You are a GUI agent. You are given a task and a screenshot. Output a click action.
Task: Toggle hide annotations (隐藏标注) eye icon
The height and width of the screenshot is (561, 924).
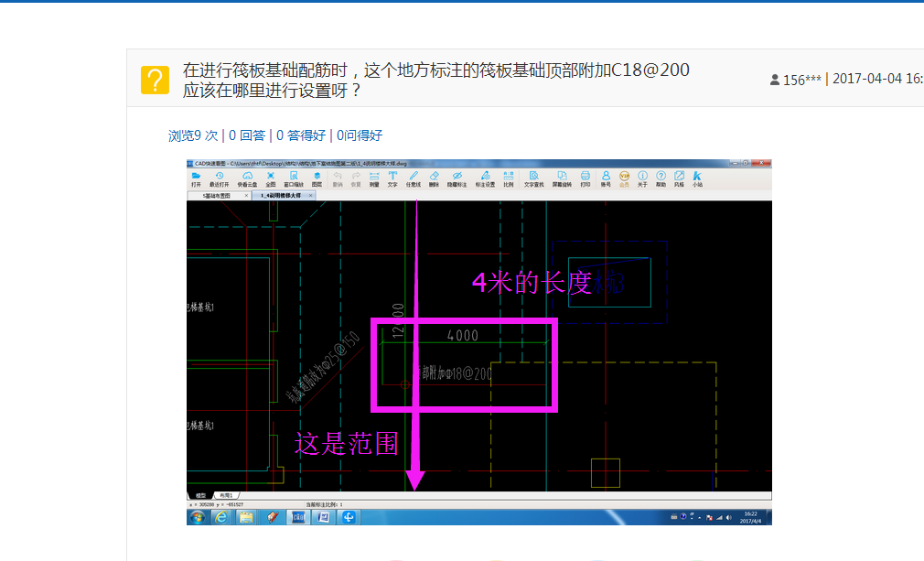pos(457,179)
